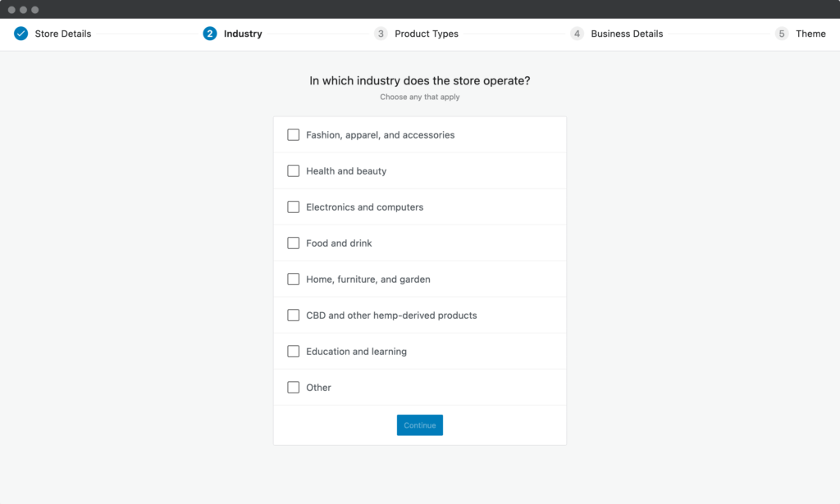Screen dimensions: 840x504
Task: Enable Electronics and computers checkbox
Action: (x=294, y=207)
